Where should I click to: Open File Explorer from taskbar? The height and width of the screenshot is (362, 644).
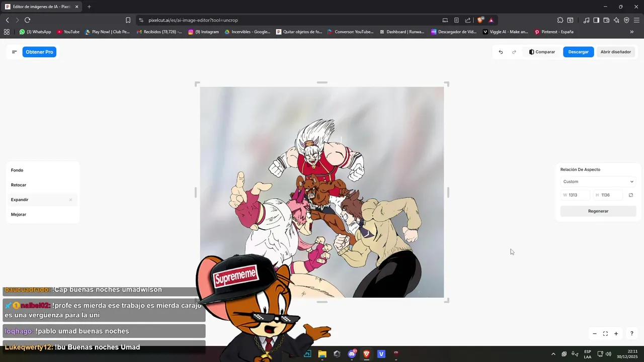click(x=322, y=354)
